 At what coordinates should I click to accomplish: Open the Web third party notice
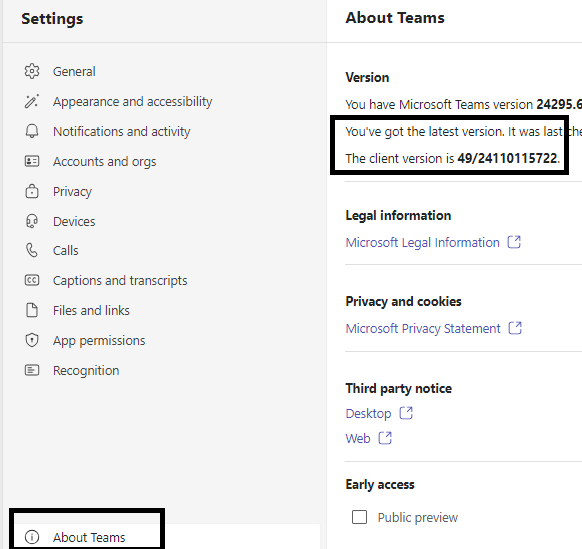(358, 438)
